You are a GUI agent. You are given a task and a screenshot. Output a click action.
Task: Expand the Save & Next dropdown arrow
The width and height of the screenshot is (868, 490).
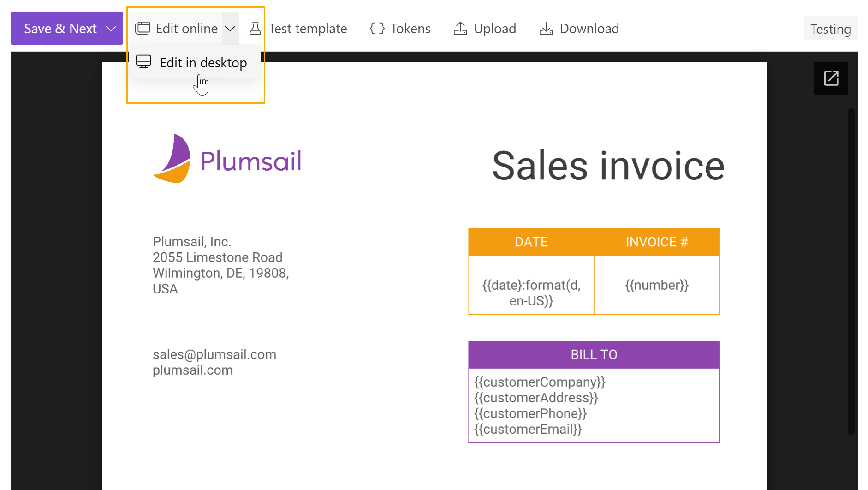(x=111, y=29)
